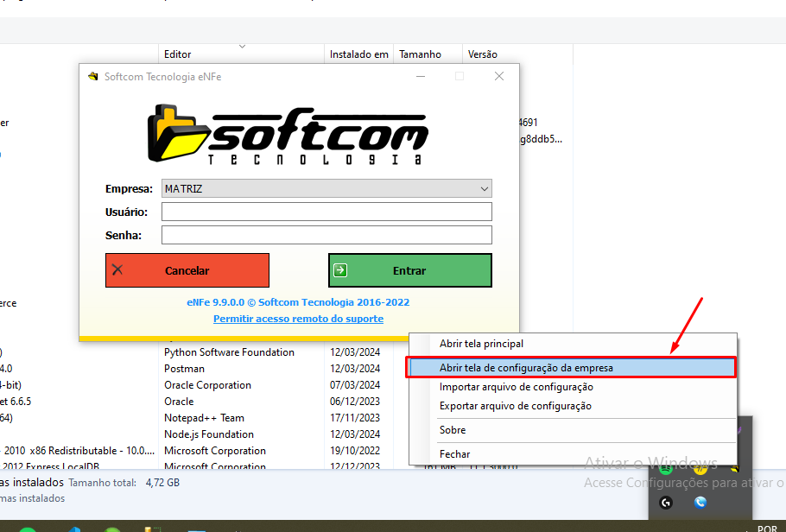Screen dimensions: 786x532
Task: Click the Softcom folder icon in title bar
Action: pos(93,77)
